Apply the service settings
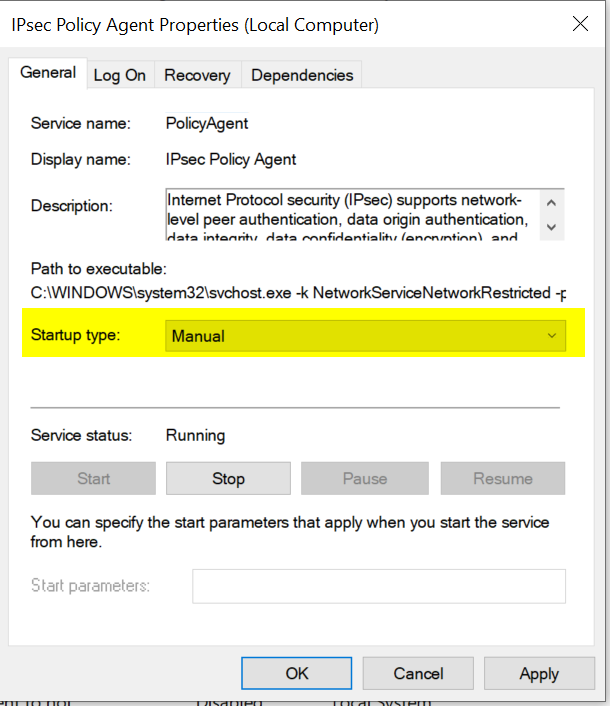 click(539, 673)
